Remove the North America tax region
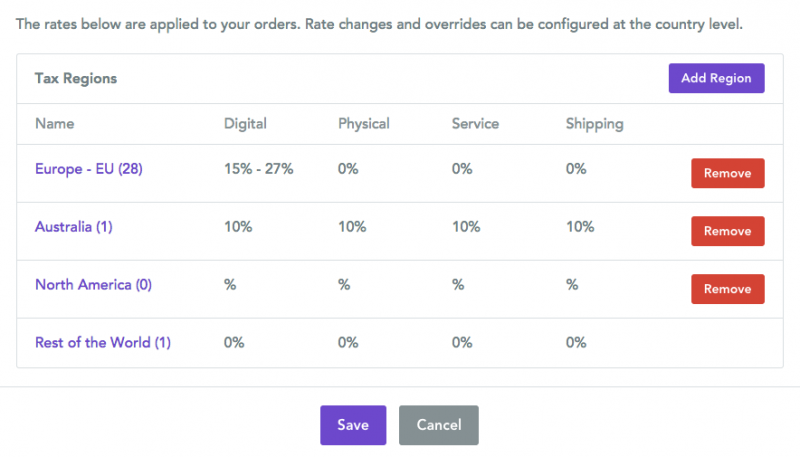800x457 pixels. coord(727,289)
